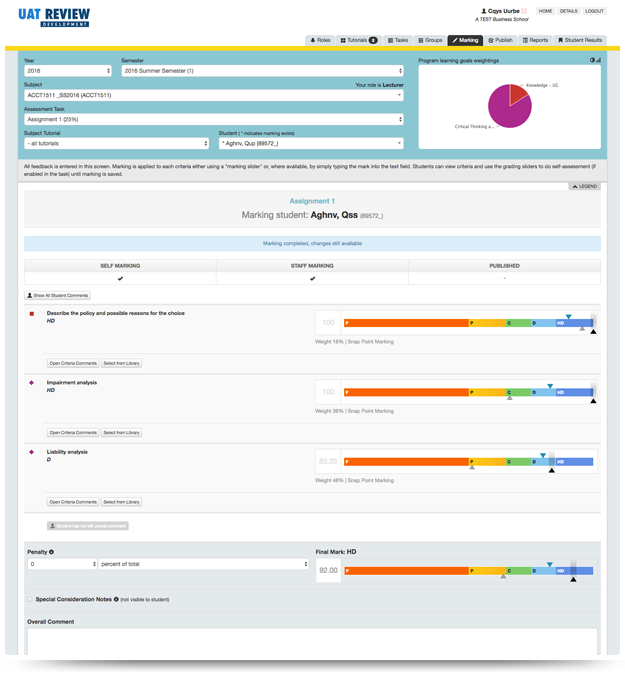The width and height of the screenshot is (625, 699).
Task: Open the Assessment Task dropdown
Action: click(x=213, y=119)
